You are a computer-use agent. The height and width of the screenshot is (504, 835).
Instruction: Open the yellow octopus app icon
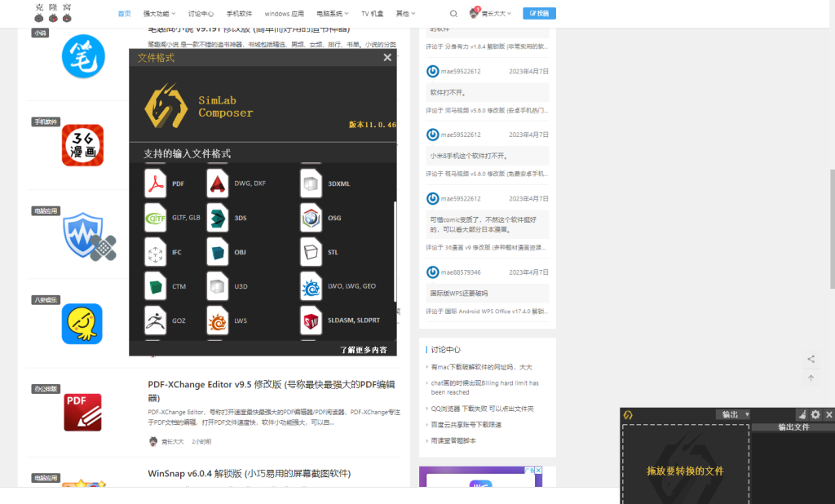pos(82,324)
